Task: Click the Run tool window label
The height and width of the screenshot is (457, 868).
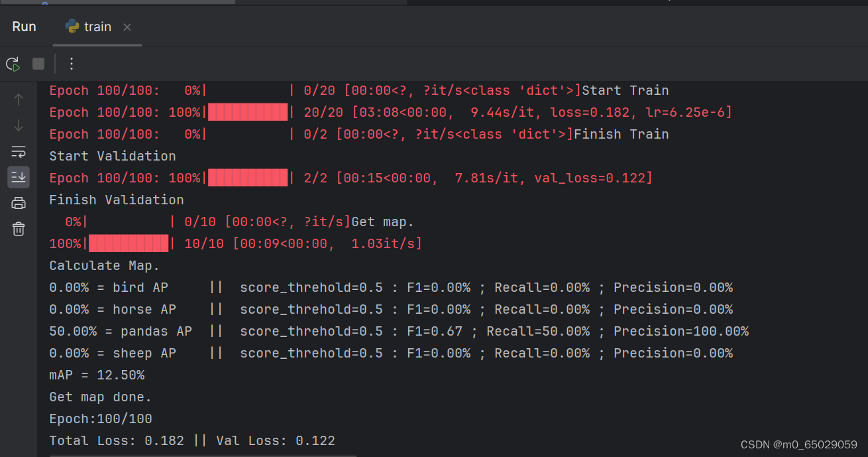Action: point(24,27)
